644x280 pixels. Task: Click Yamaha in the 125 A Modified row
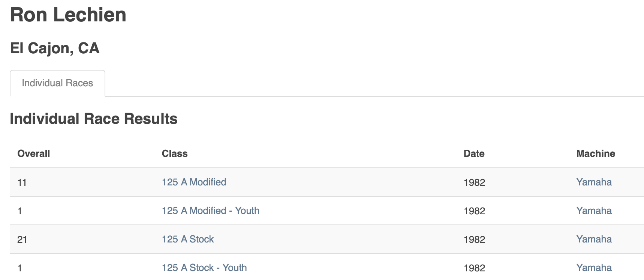tap(594, 182)
